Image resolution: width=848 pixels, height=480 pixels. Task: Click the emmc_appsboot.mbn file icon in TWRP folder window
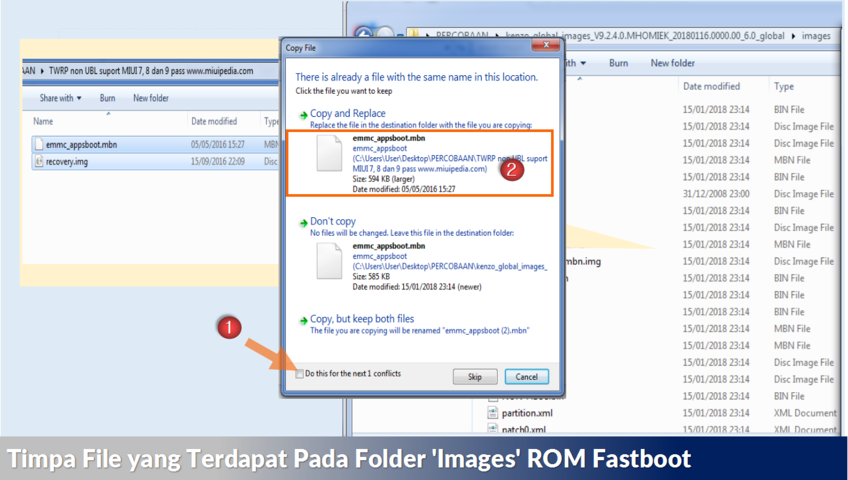coord(38,144)
